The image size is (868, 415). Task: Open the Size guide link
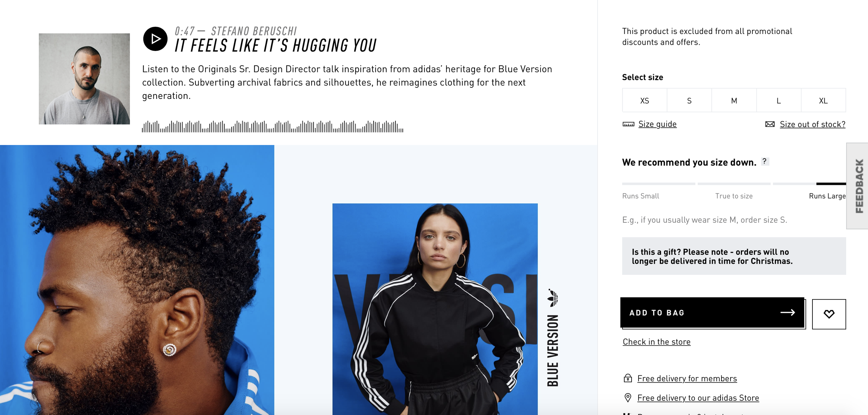click(657, 124)
